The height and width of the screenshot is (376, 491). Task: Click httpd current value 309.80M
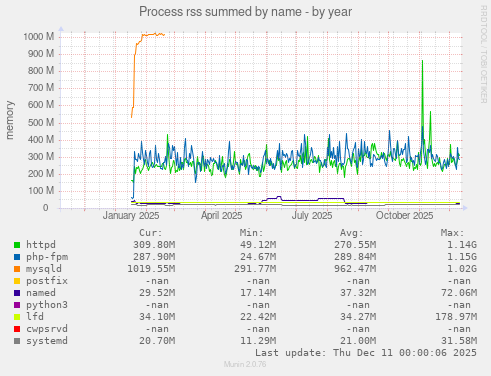154,245
